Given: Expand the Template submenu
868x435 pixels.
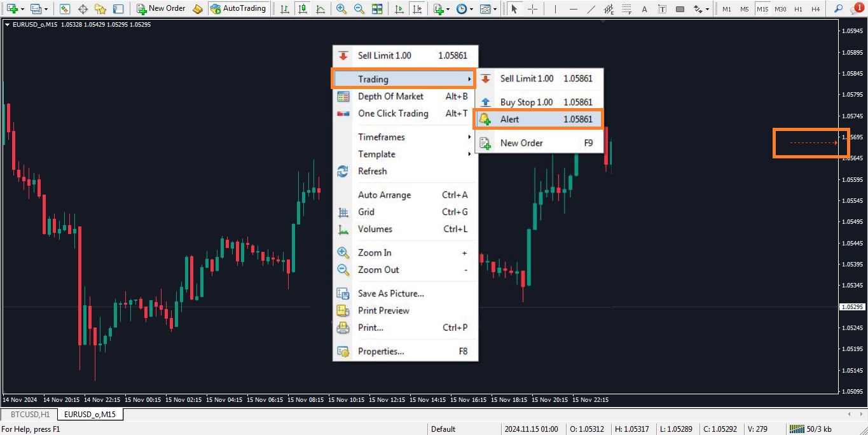Looking at the screenshot, I should pos(376,154).
